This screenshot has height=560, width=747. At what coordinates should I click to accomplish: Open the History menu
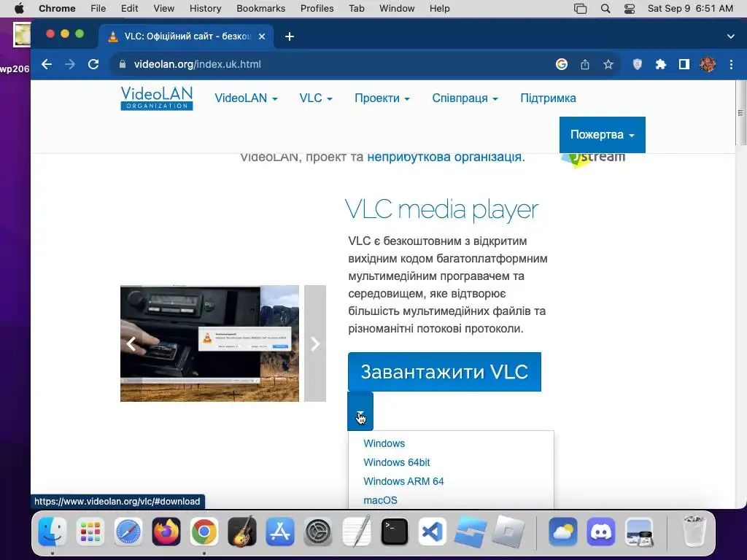tap(205, 8)
